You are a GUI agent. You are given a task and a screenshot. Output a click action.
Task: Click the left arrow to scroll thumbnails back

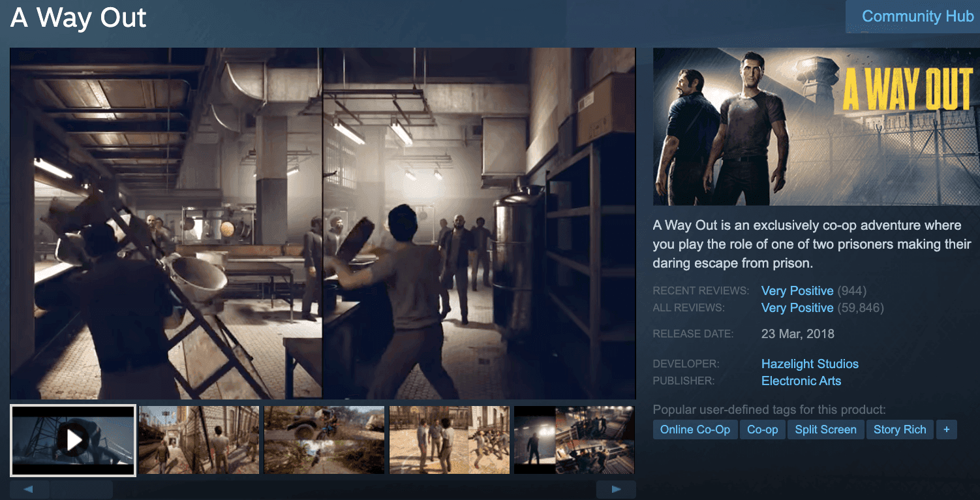point(29,488)
